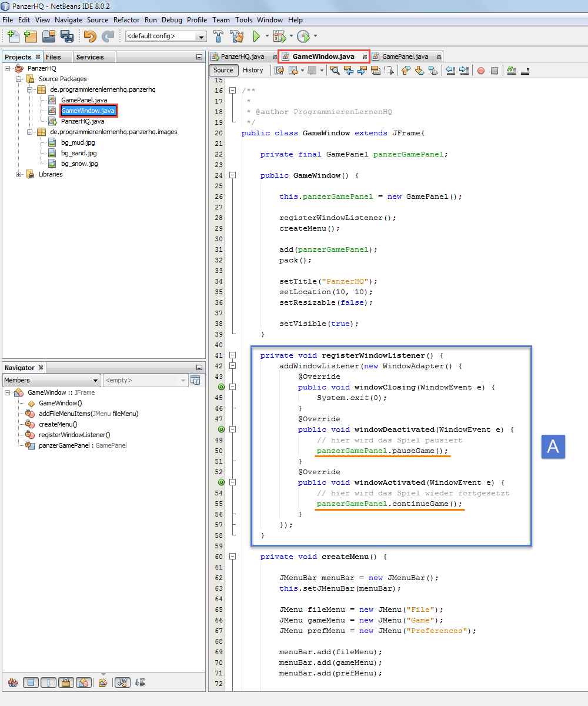The width and height of the screenshot is (588, 706).
Task: Click the Save All toolbar icon
Action: 66,36
